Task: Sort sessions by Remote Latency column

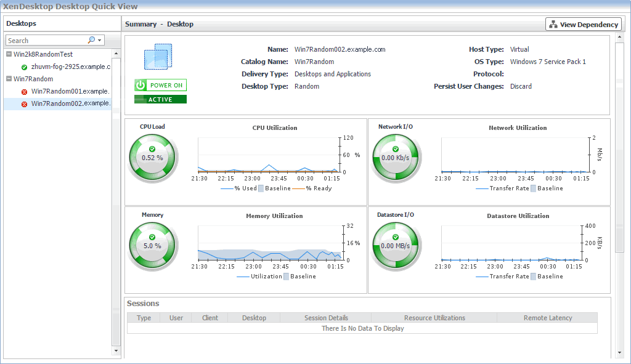Action: coord(547,318)
